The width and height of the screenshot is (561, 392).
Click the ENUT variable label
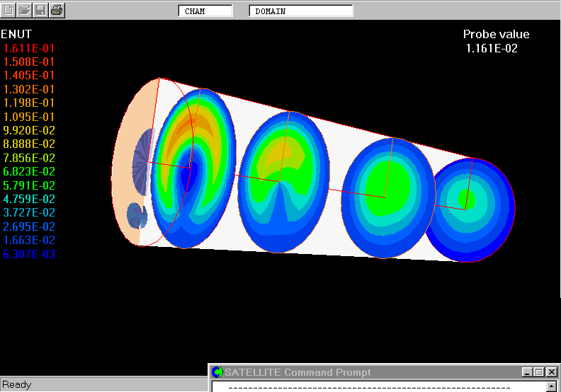tap(16, 34)
